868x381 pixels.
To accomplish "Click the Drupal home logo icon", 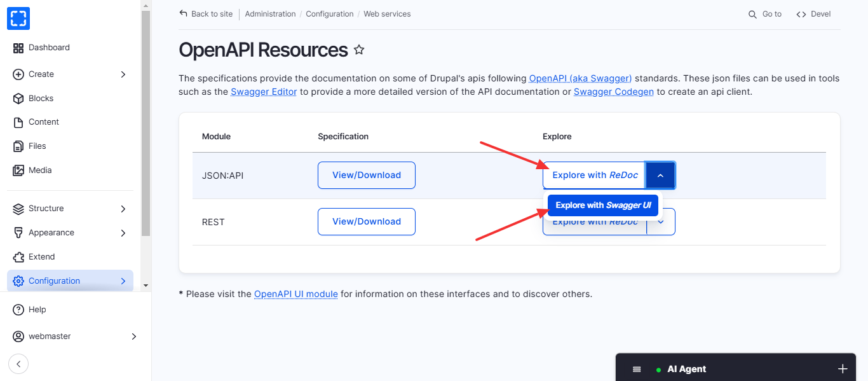I will 18,18.
